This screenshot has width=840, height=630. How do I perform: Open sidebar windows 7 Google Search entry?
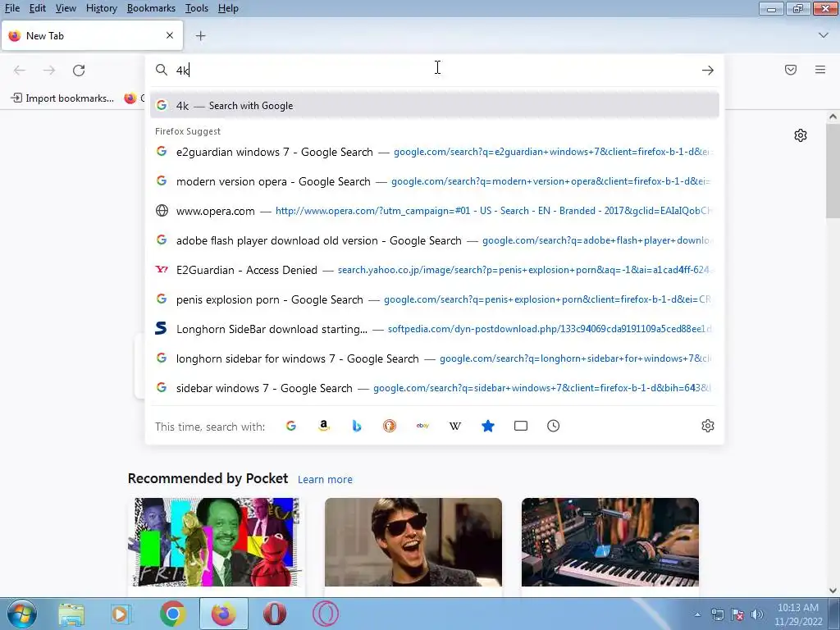pos(435,388)
